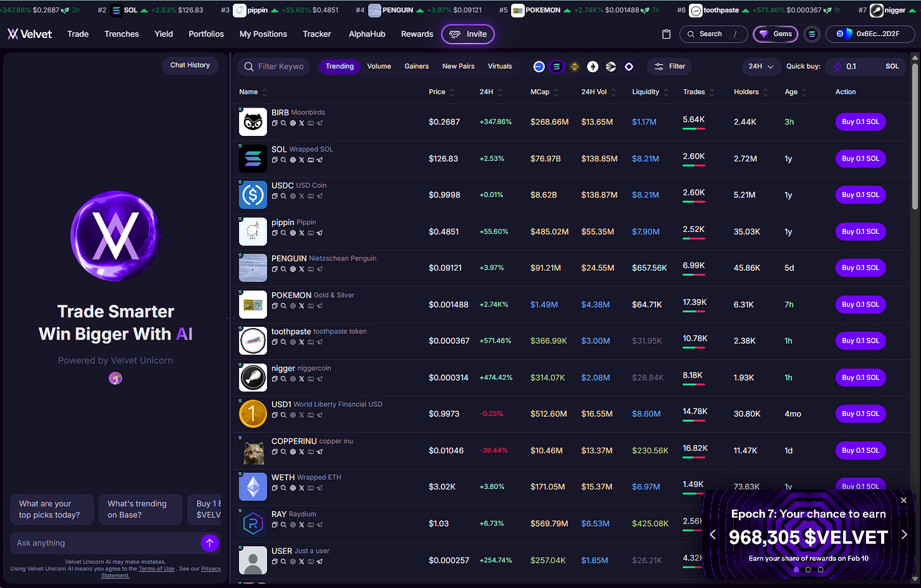
Task: Select the third banner carousel dot
Action: click(x=820, y=570)
